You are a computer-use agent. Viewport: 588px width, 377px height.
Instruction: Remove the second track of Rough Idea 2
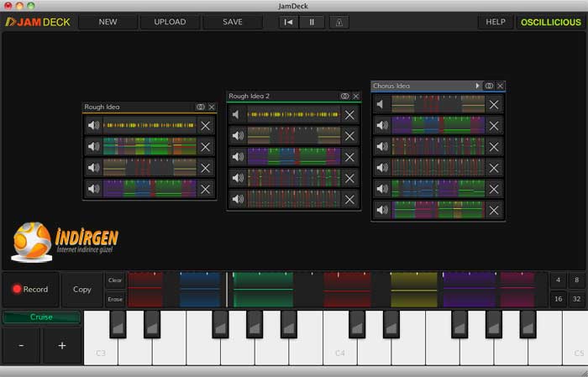click(350, 136)
